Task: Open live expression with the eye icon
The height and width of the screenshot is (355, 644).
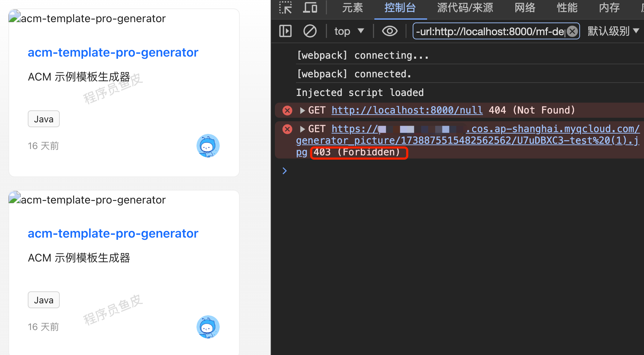Action: click(x=389, y=31)
